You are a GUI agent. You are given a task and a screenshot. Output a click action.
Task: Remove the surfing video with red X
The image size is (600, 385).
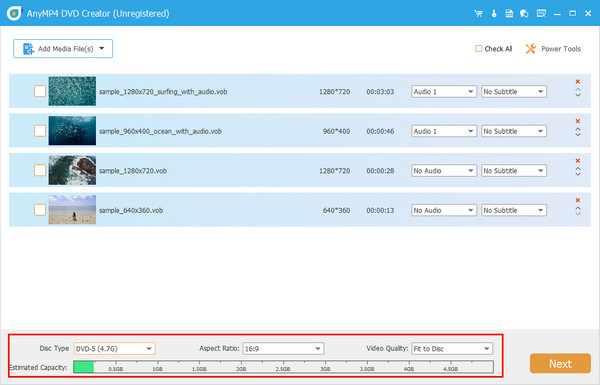578,82
